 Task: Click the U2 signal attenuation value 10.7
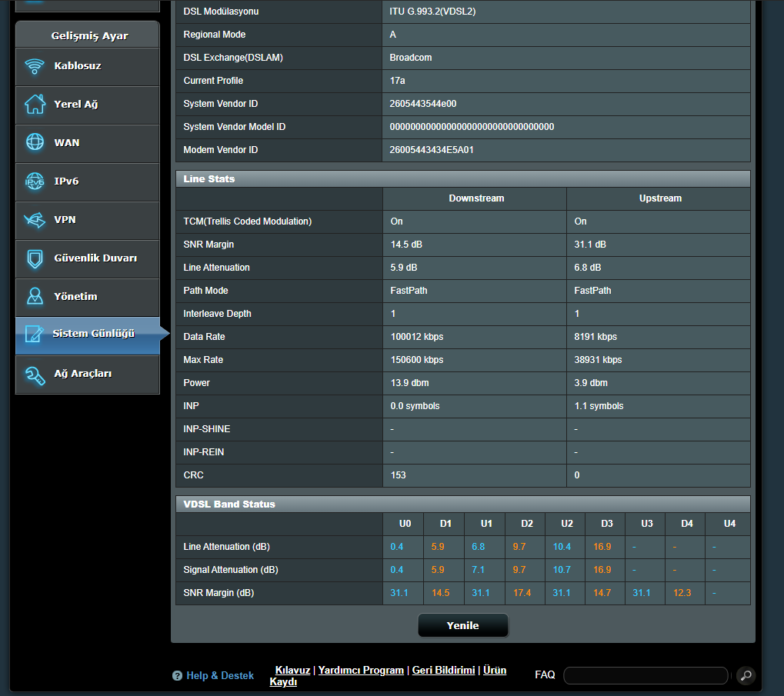[562, 570]
